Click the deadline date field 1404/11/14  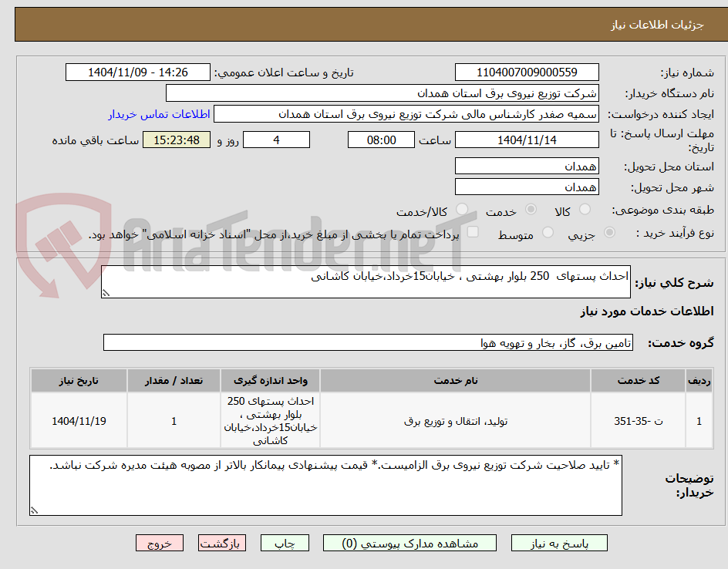(527, 140)
